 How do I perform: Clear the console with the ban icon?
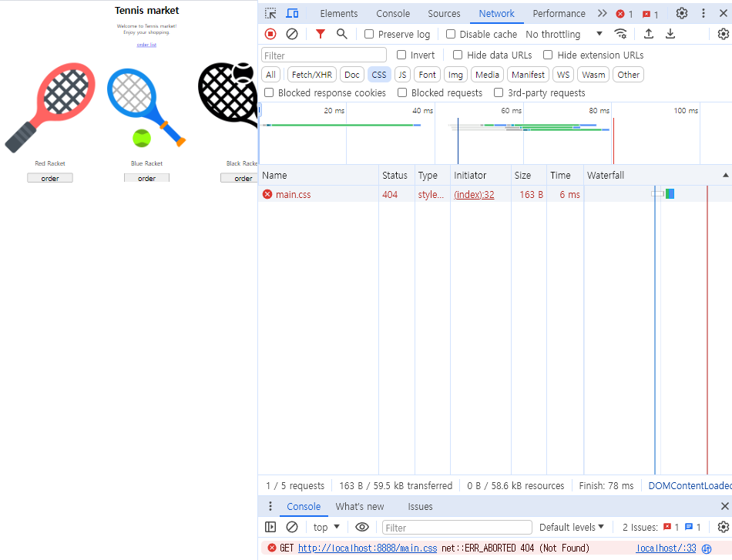click(x=292, y=528)
